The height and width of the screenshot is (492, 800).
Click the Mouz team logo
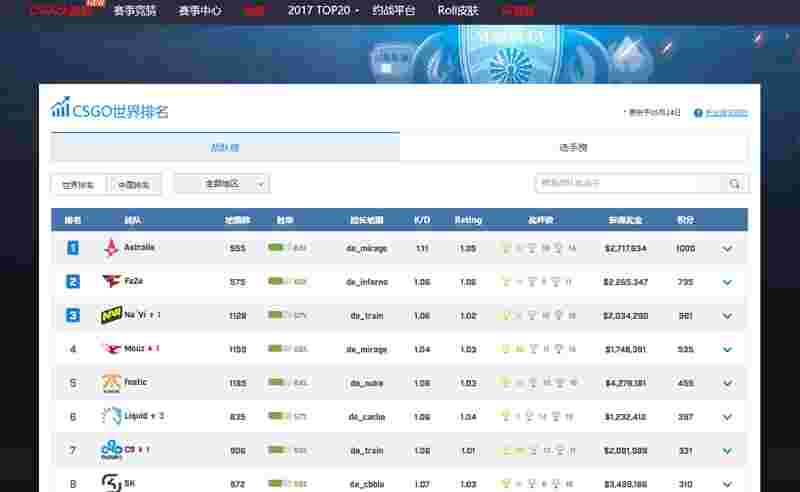(x=111, y=349)
